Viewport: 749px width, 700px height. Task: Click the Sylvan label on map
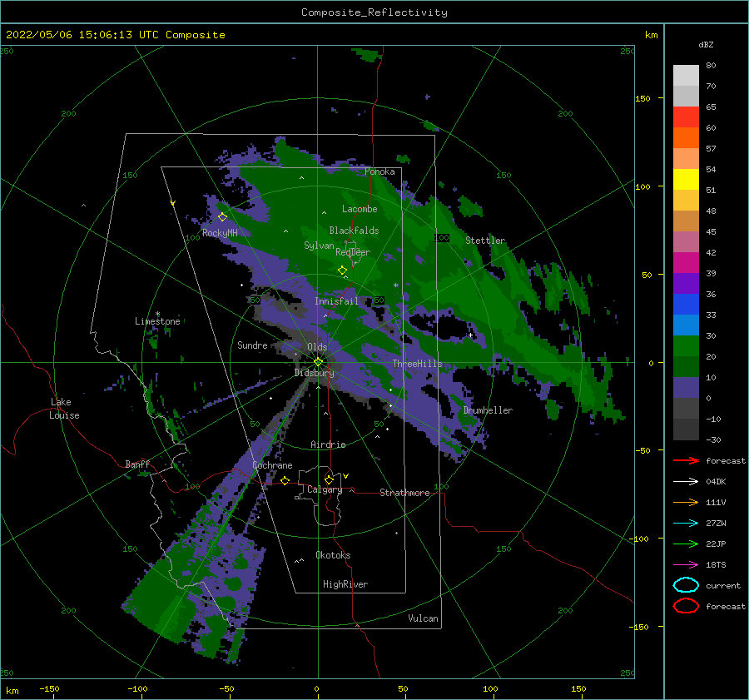coord(319,246)
